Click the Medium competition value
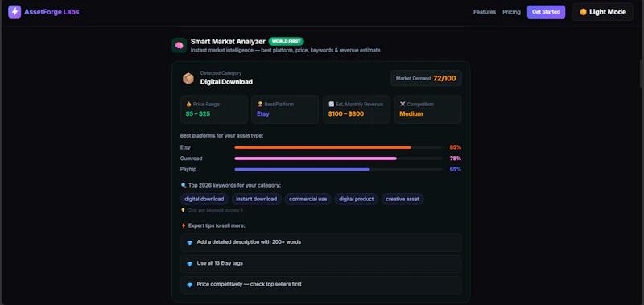The image size is (644, 305). [411, 113]
